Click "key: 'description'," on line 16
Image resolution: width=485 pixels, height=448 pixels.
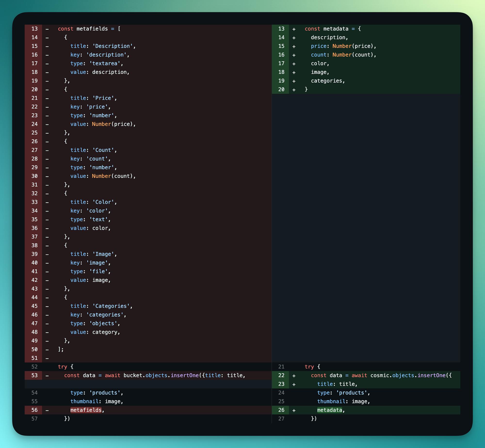coord(100,55)
